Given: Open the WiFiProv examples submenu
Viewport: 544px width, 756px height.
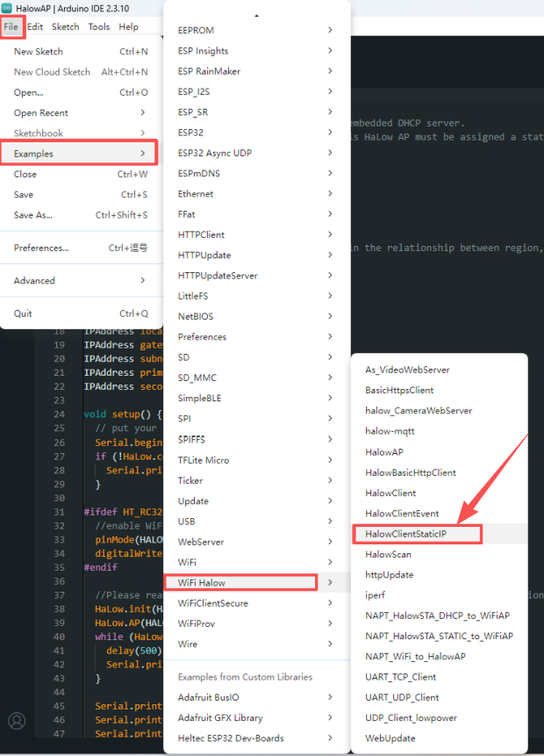Looking at the screenshot, I should coord(256,623).
